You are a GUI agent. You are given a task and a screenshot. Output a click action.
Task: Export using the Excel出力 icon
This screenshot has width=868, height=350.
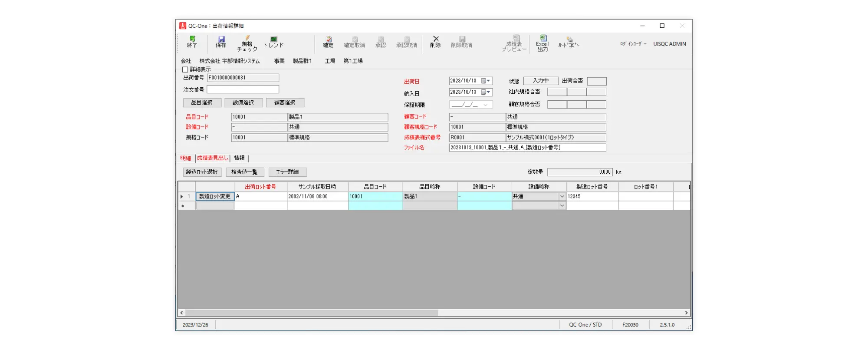click(542, 43)
